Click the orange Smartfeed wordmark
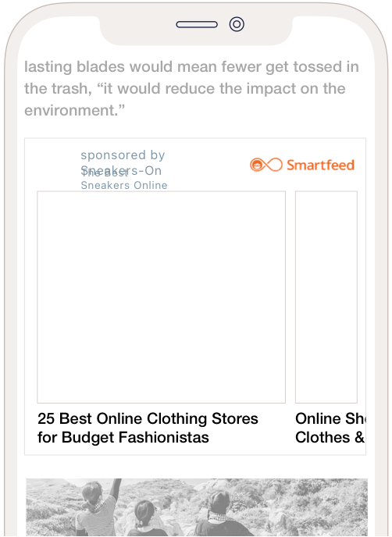392x537 pixels. coord(320,165)
